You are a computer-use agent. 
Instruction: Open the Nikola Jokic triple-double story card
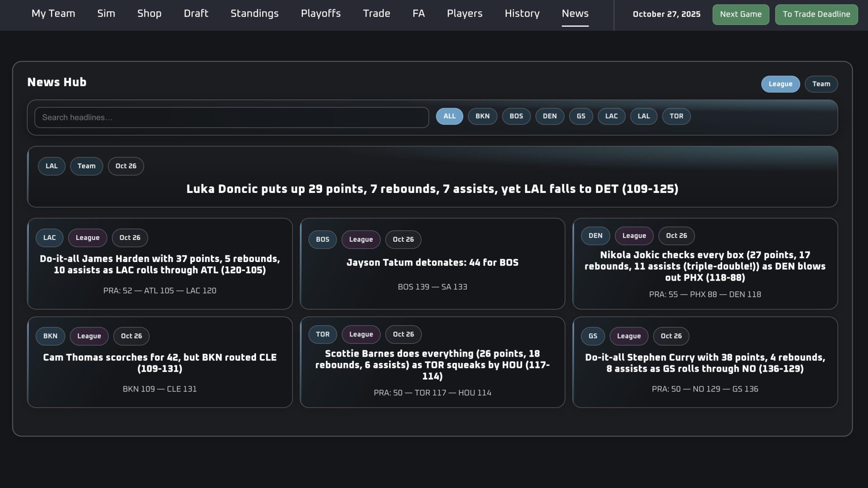[704, 266]
